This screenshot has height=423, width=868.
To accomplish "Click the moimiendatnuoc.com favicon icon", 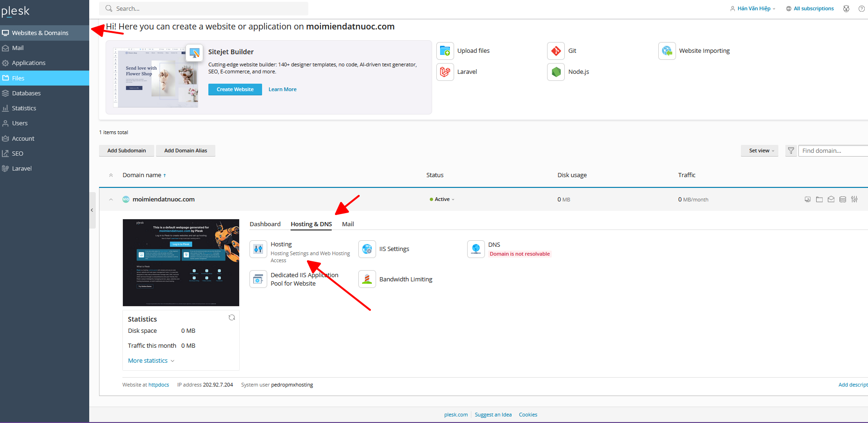I will pos(126,199).
